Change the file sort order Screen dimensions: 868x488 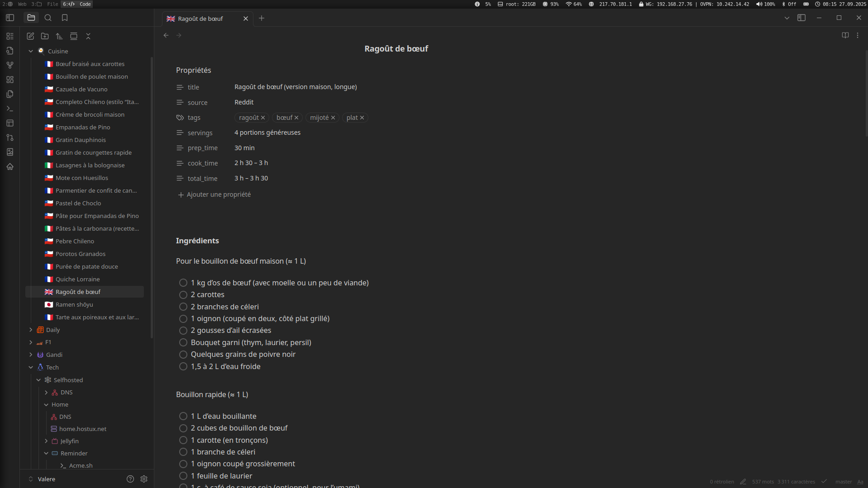coord(59,36)
